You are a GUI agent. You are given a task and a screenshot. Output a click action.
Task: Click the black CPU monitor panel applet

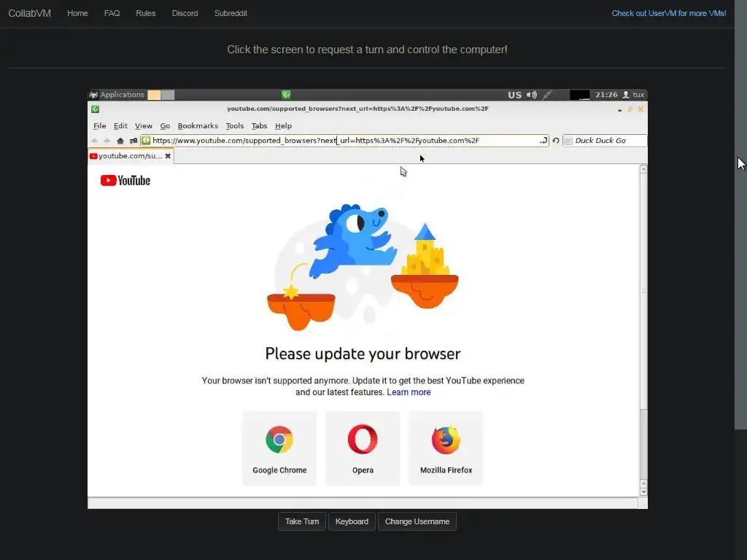[580, 95]
